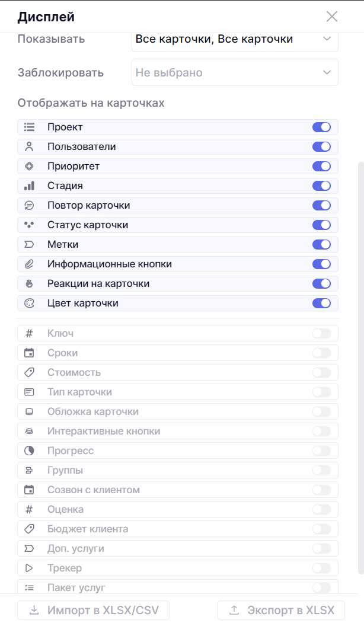The height and width of the screenshot is (626, 364).
Task: Turn off the Метки toggle
Action: click(x=321, y=244)
